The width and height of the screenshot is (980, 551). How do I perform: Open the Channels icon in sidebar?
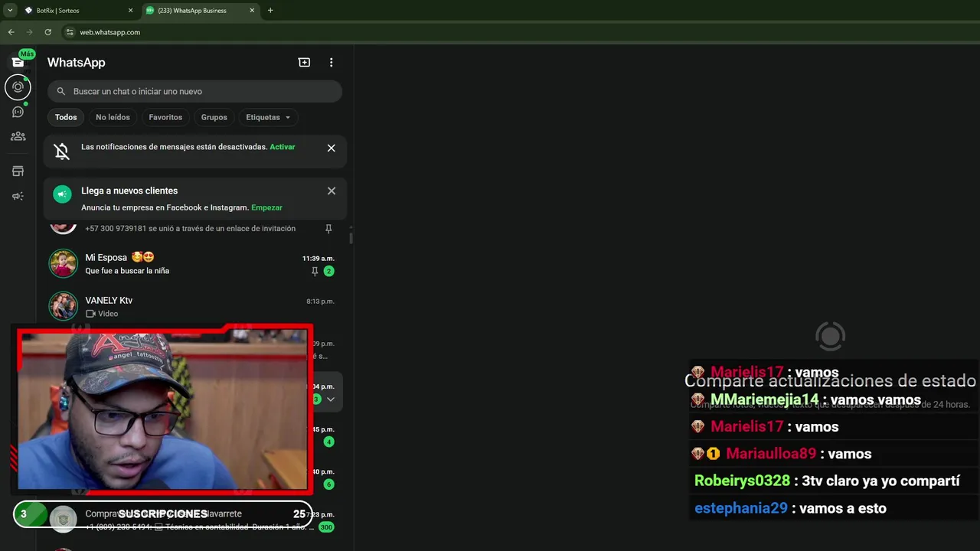[x=18, y=112]
